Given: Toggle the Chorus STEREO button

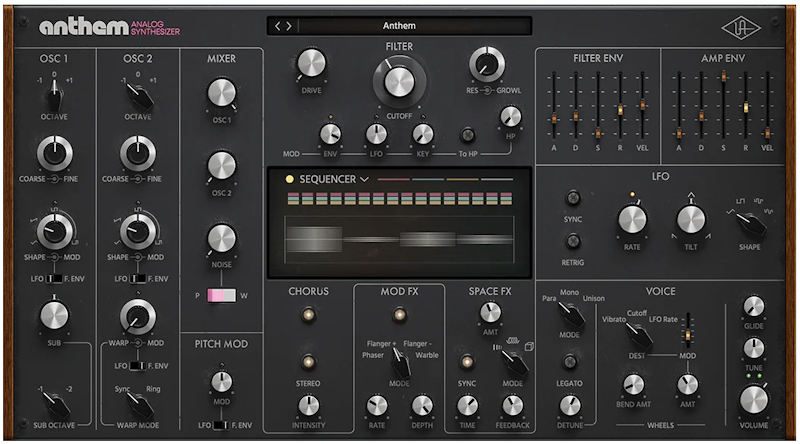Looking at the screenshot, I should [308, 362].
